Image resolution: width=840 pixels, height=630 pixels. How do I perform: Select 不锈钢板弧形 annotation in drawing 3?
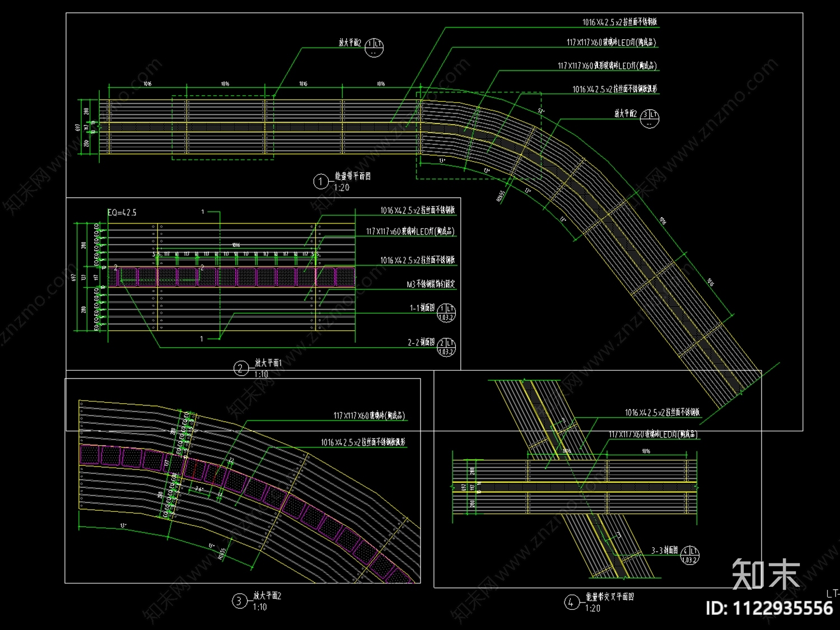(x=363, y=442)
